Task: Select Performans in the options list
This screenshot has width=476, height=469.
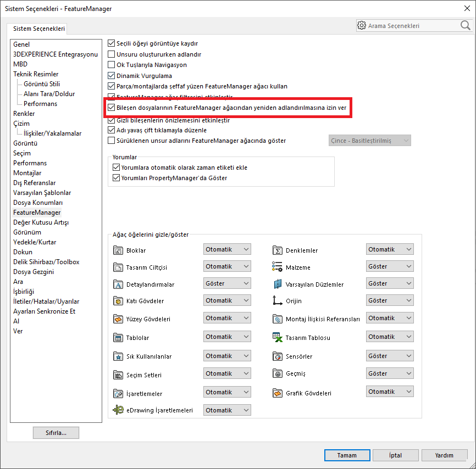Action: pos(30,163)
